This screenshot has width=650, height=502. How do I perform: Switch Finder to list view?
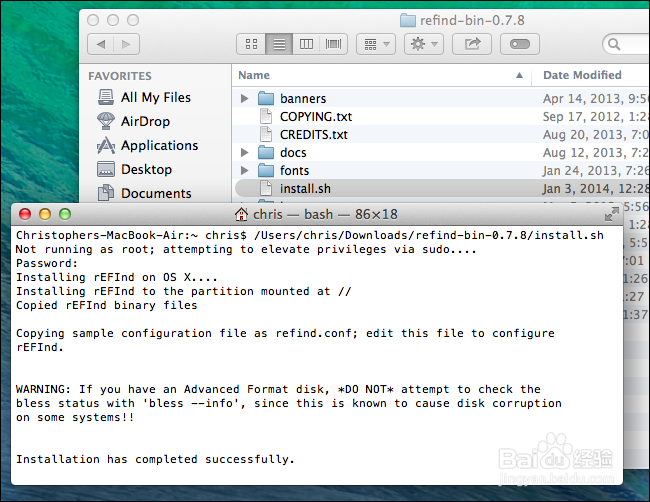click(x=279, y=44)
